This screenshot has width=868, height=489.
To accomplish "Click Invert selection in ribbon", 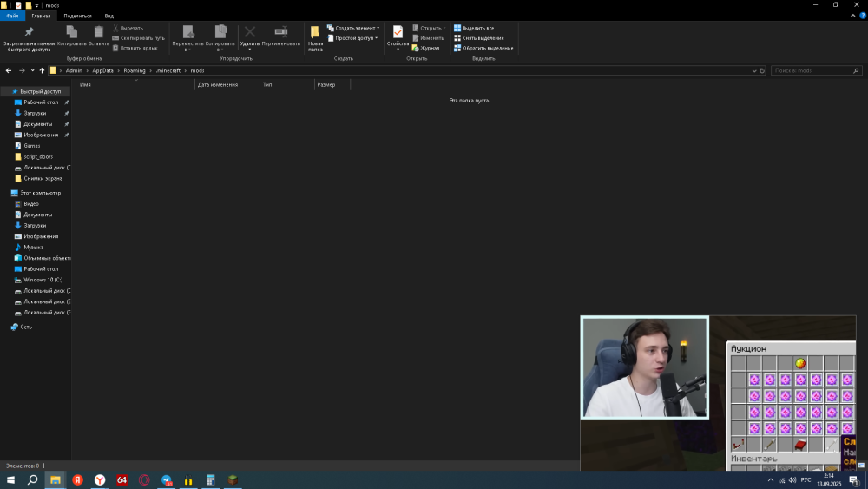I will (483, 48).
